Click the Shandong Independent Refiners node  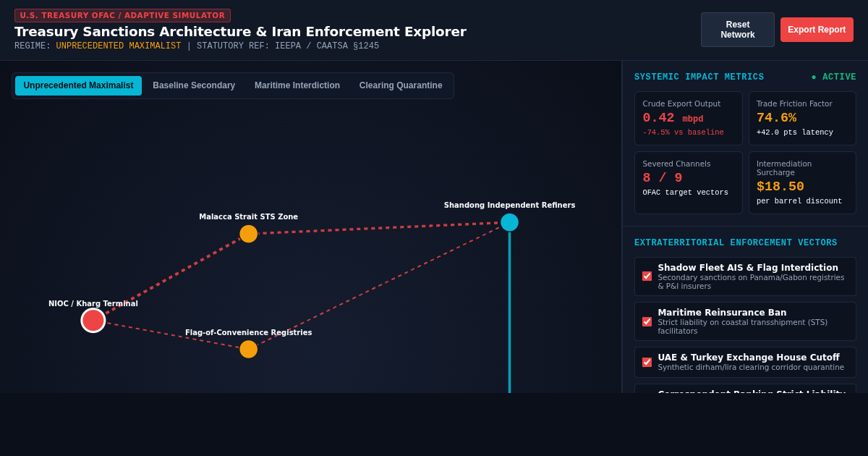509,222
